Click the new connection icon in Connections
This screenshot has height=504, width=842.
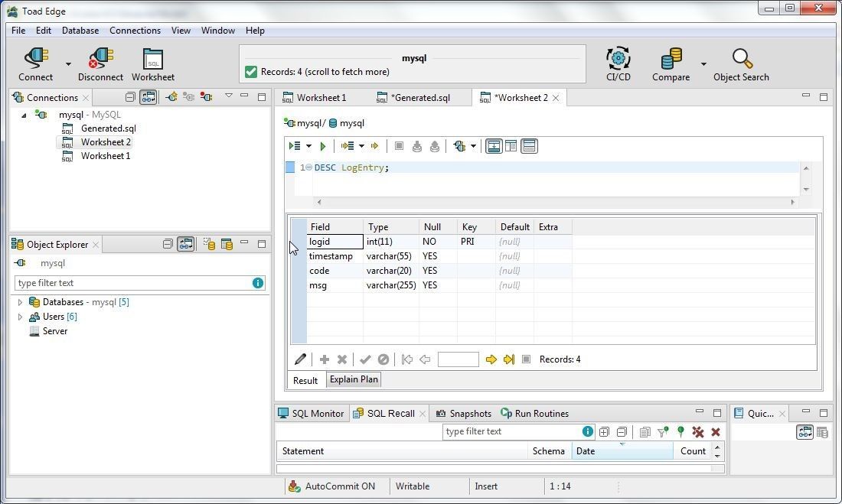click(x=171, y=97)
